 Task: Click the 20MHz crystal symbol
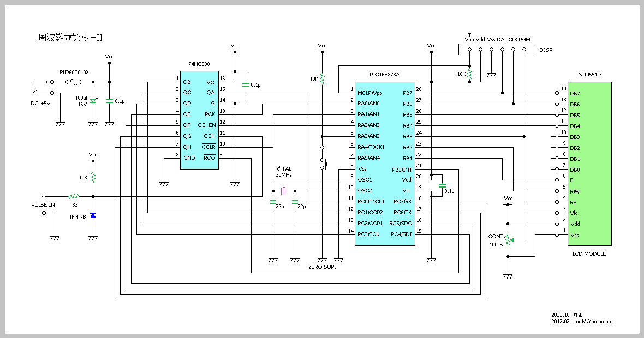284,191
